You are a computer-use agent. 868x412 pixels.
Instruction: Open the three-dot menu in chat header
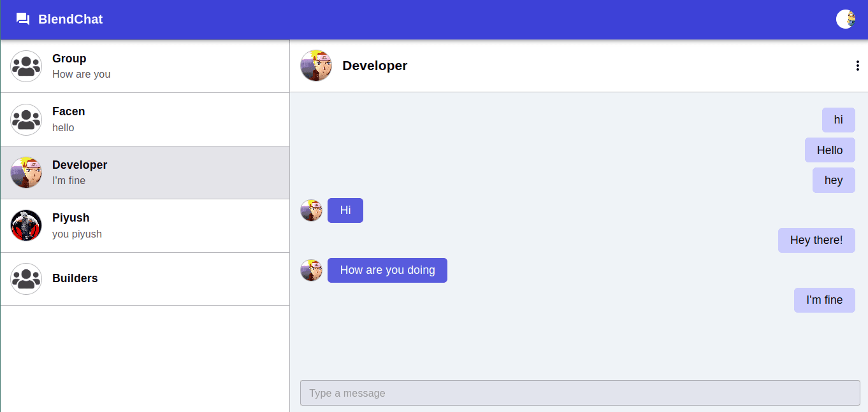tap(858, 66)
